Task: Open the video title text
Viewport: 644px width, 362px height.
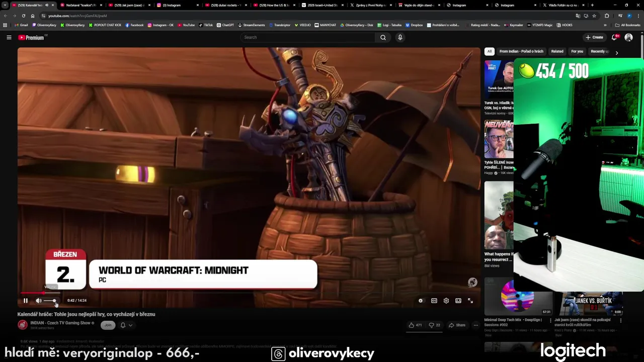Action: point(86,314)
